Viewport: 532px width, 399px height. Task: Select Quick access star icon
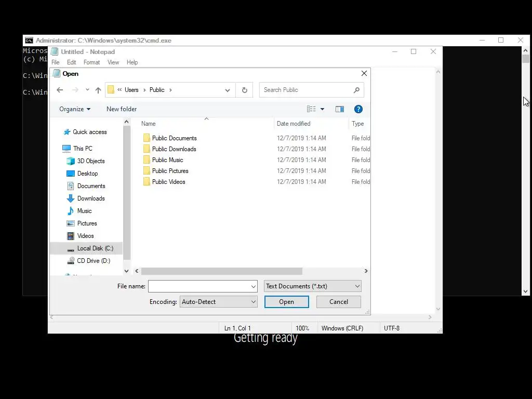click(x=67, y=132)
